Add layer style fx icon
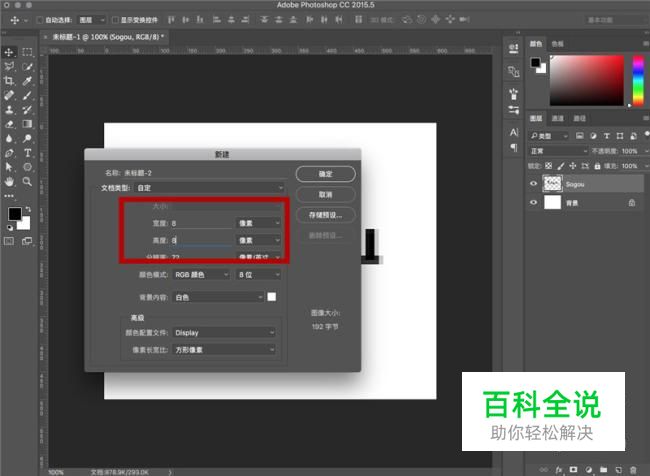Screen dimensions: 650x476 click(558, 470)
